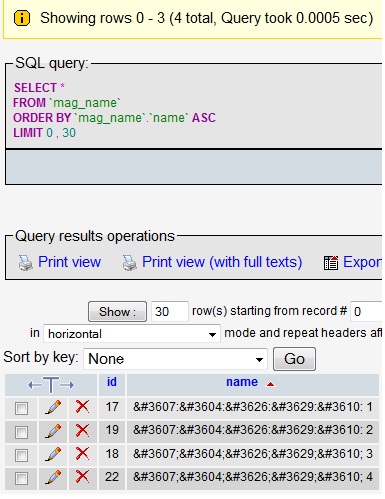Open Print view (with full texts) link
The height and width of the screenshot is (499, 385).
(x=222, y=262)
